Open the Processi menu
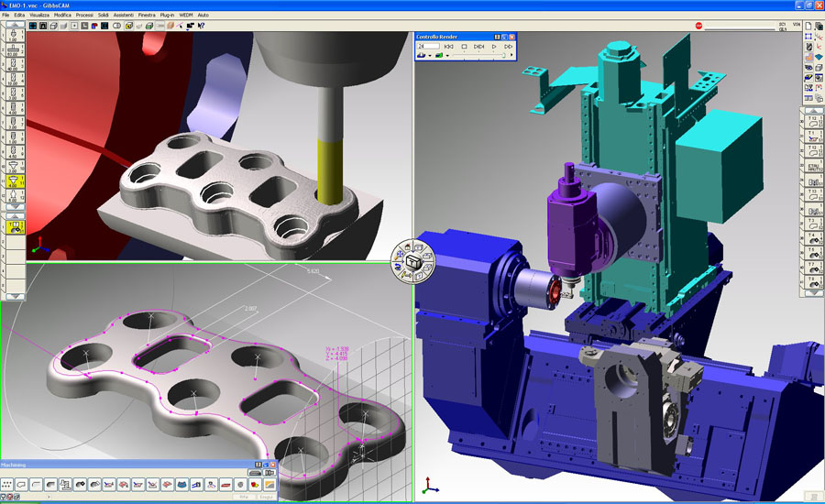The image size is (825, 504). click(84, 16)
